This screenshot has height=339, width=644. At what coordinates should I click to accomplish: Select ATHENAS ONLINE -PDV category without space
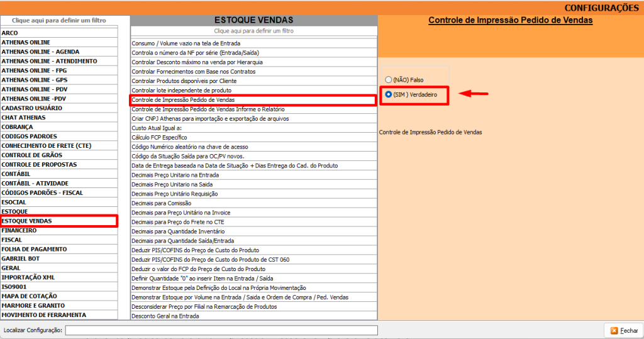58,99
